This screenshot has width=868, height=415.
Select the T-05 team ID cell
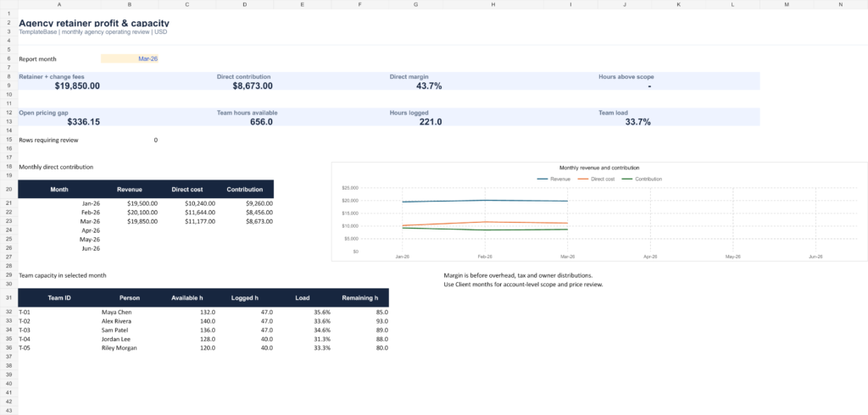tap(59, 348)
